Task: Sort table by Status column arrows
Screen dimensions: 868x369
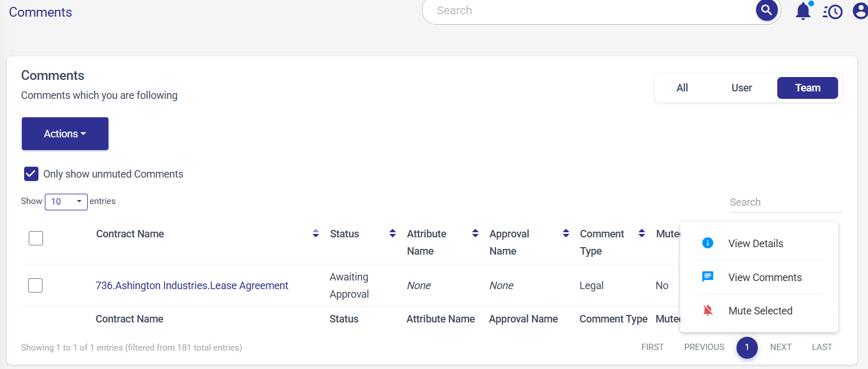Action: click(392, 233)
